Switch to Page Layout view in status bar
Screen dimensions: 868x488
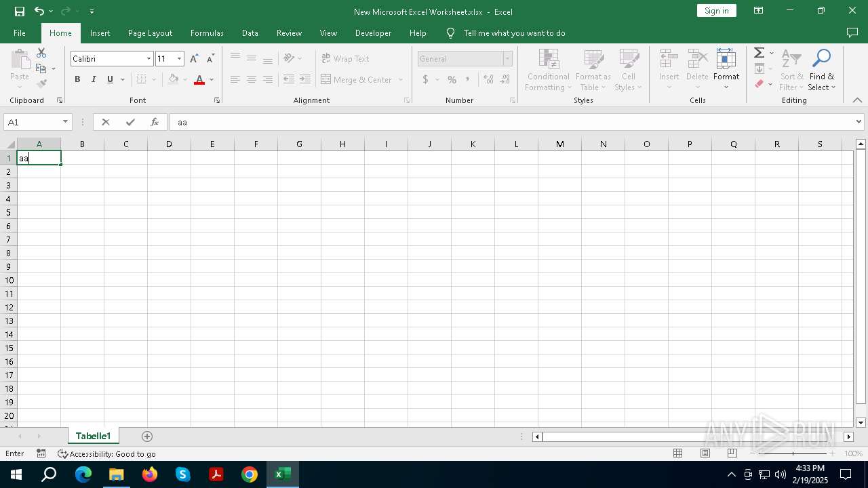705,453
